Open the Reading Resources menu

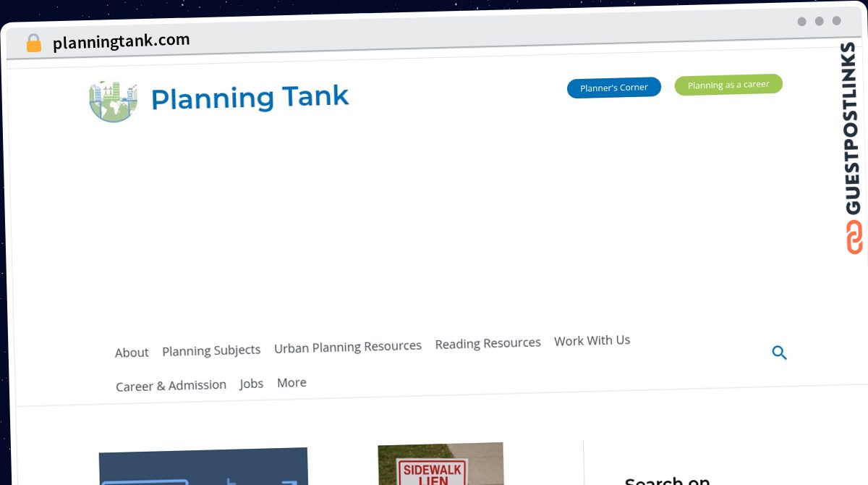[x=488, y=344]
